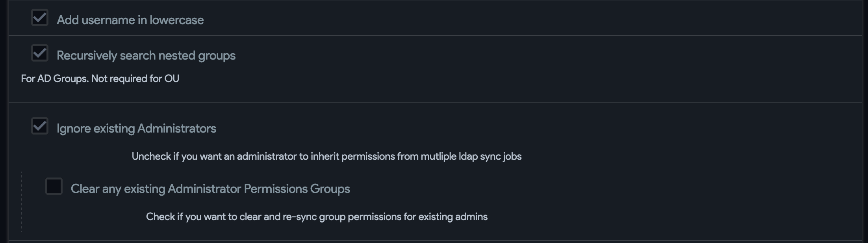Click the 'Clear any existing Administrator Permissions Groups' label
Screen dimensions: 868x243
[x=210, y=189]
